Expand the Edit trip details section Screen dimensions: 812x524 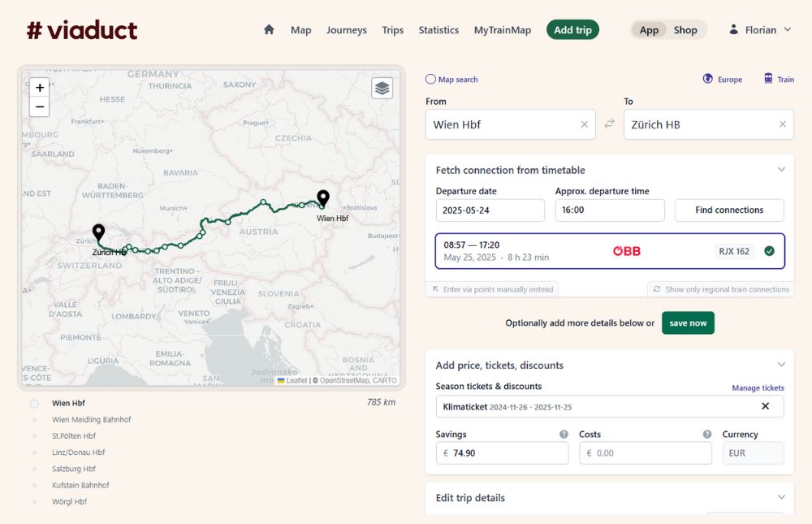781,497
